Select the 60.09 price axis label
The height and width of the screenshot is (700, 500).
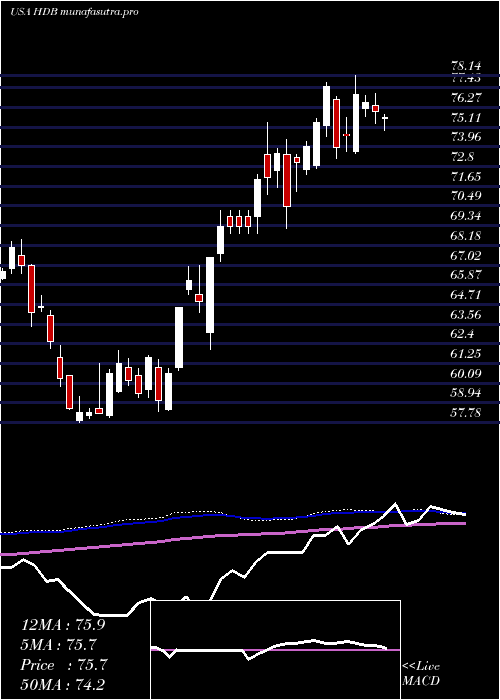click(x=467, y=373)
